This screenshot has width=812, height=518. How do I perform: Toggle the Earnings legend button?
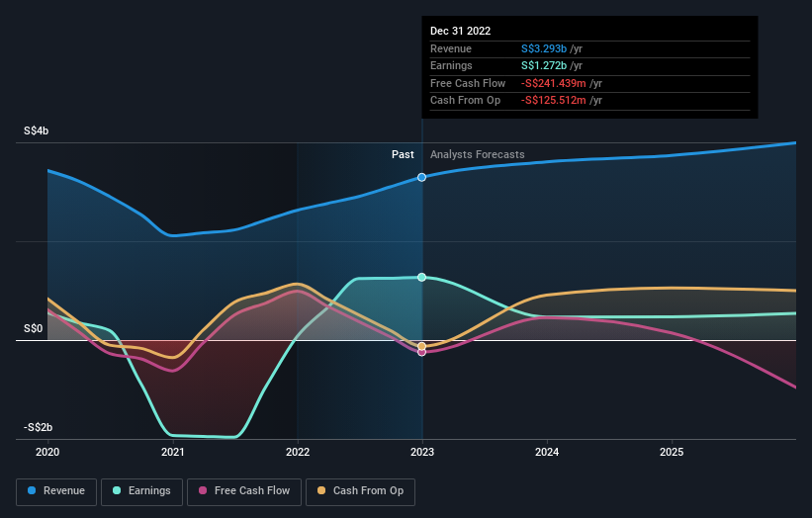141,491
